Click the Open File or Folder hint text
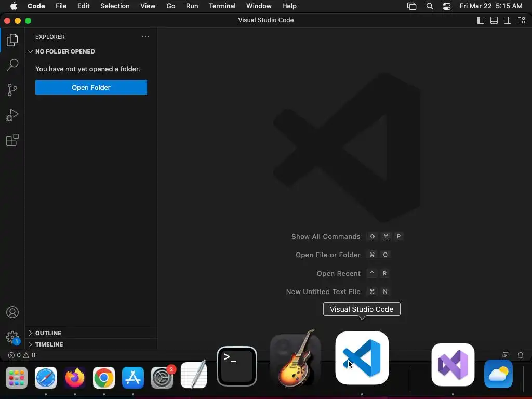The image size is (532, 399). pyautogui.click(x=328, y=255)
